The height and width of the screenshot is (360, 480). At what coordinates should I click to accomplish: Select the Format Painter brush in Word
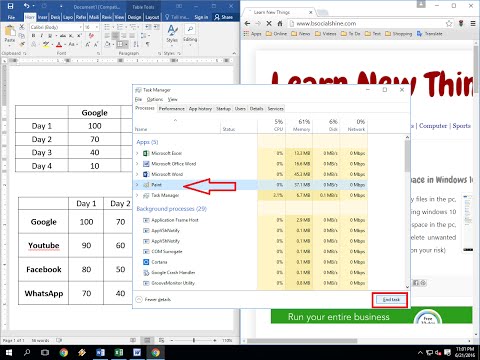click(x=22, y=44)
